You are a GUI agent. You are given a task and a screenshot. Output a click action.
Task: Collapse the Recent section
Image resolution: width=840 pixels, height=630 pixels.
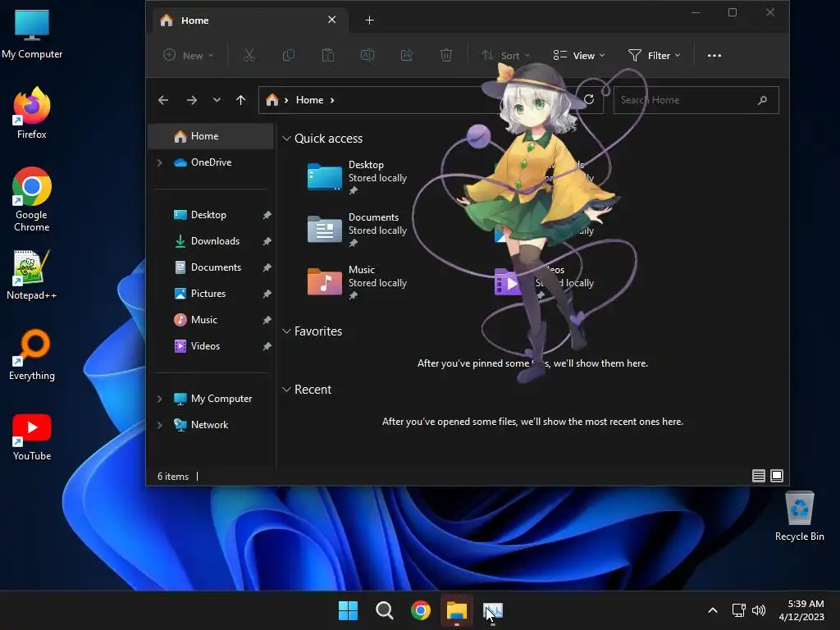point(286,390)
